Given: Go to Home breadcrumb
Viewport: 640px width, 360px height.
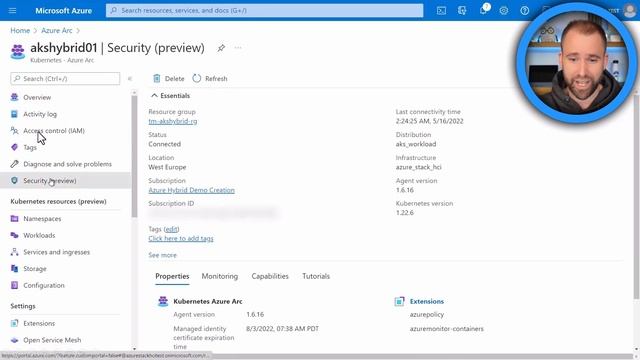Looking at the screenshot, I should (20, 31).
